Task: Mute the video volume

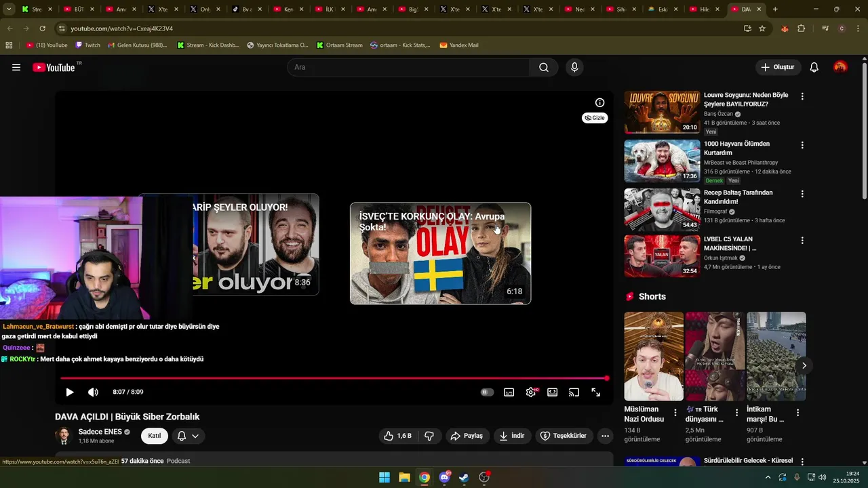Action: point(93,392)
